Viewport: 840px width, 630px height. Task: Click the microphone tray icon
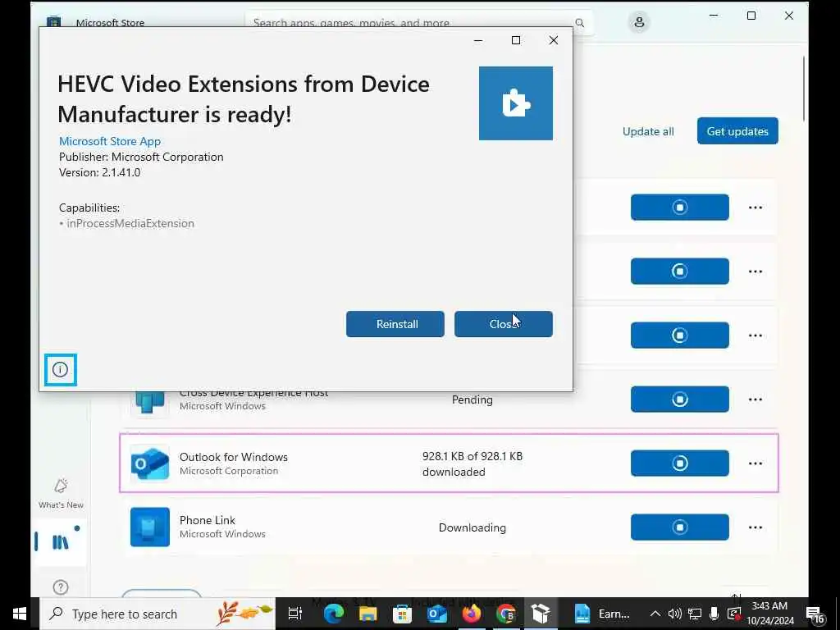[x=714, y=614]
